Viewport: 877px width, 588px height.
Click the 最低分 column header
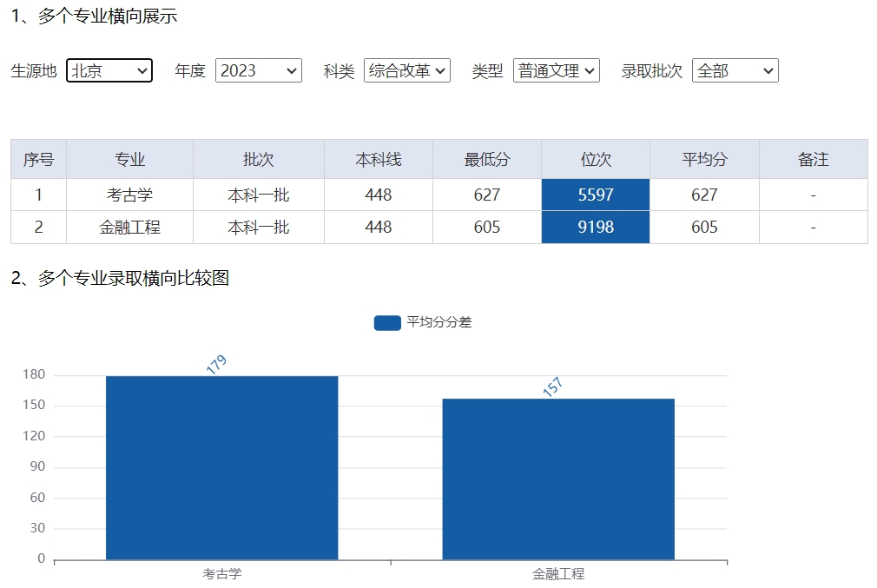point(487,160)
